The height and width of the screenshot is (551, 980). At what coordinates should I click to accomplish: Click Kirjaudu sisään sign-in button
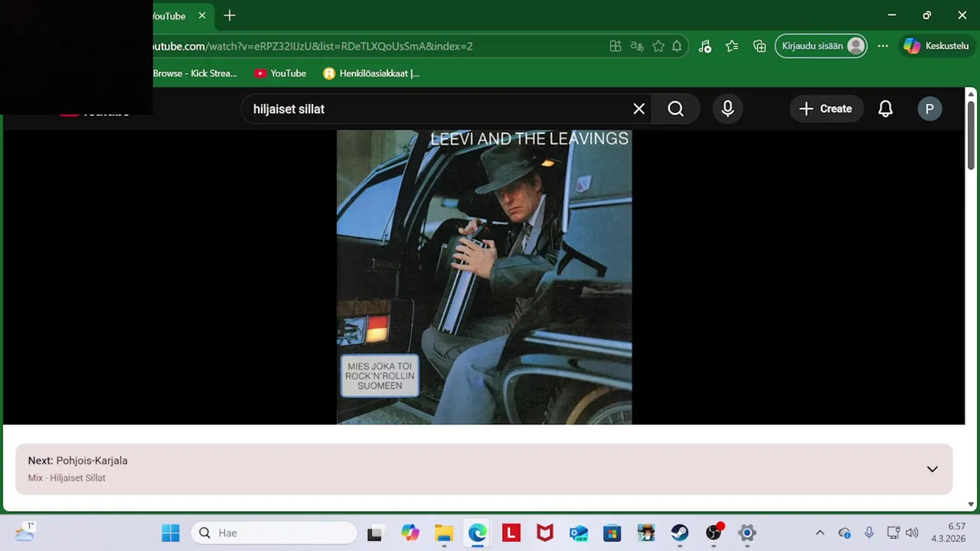822,46
